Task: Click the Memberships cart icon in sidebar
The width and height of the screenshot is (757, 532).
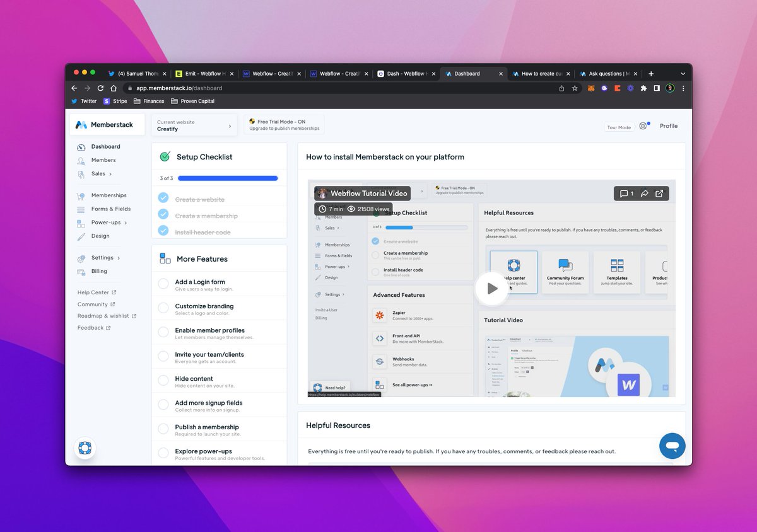Action: 81,196
